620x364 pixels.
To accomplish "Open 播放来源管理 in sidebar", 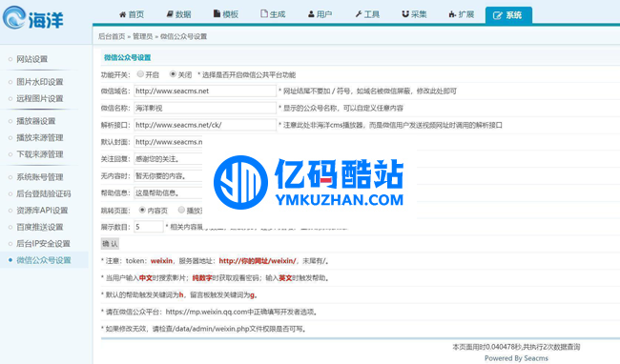I will [x=40, y=138].
